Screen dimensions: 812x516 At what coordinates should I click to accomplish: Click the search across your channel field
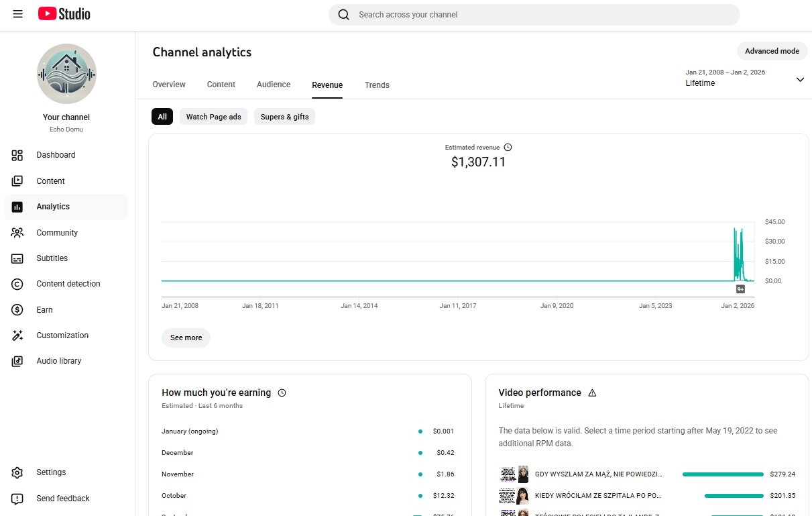[534, 15]
